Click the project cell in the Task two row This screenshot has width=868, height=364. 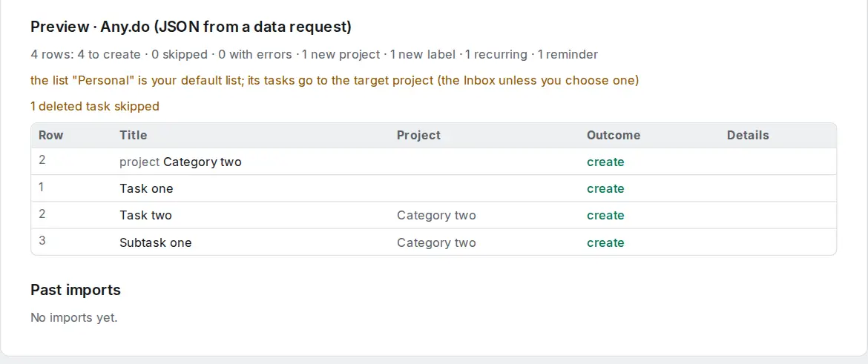(436, 215)
